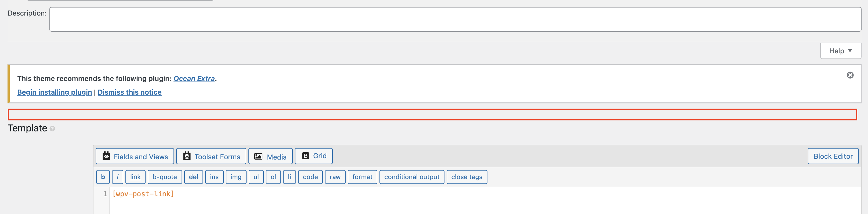Insert a Bootstrap Grid
The image size is (868, 214).
313,156
